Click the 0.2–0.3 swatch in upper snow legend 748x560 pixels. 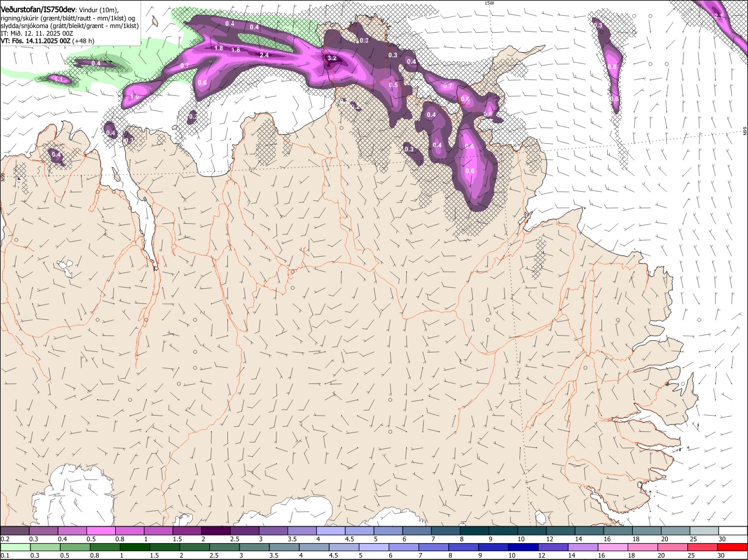pos(15,530)
